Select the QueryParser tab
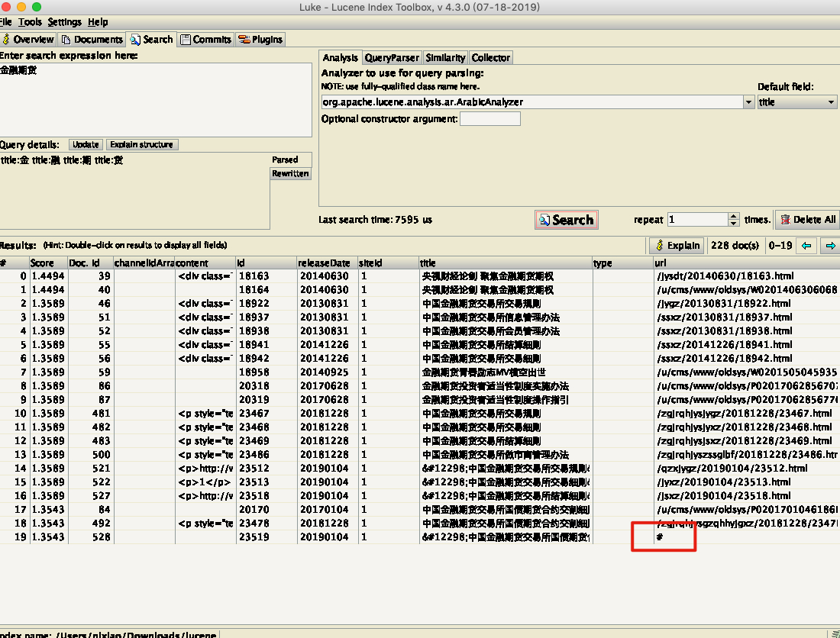Image resolution: width=840 pixels, height=638 pixels. 391,58
